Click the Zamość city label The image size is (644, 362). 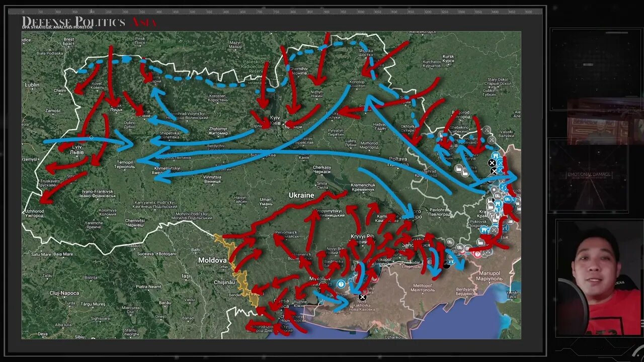(53, 111)
